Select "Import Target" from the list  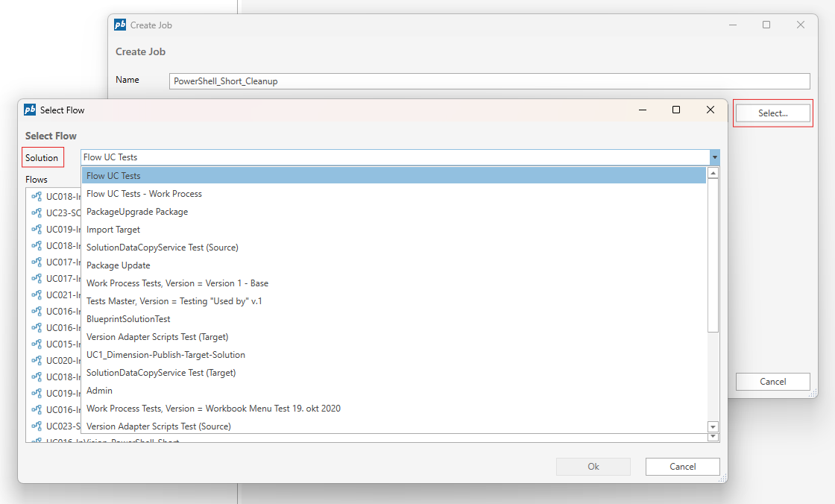[x=113, y=230]
